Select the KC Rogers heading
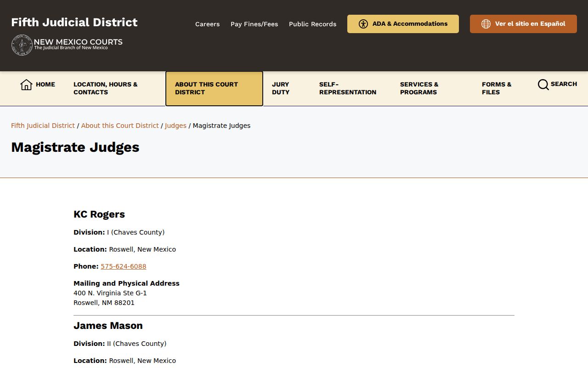The image size is (588, 368). tap(99, 214)
